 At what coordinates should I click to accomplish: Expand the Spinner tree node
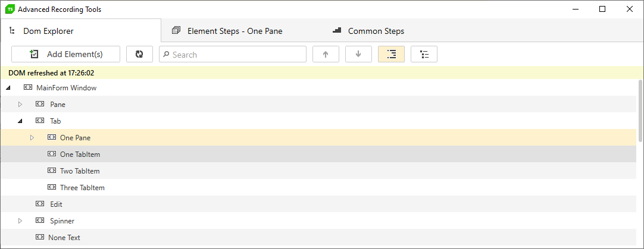(x=20, y=220)
